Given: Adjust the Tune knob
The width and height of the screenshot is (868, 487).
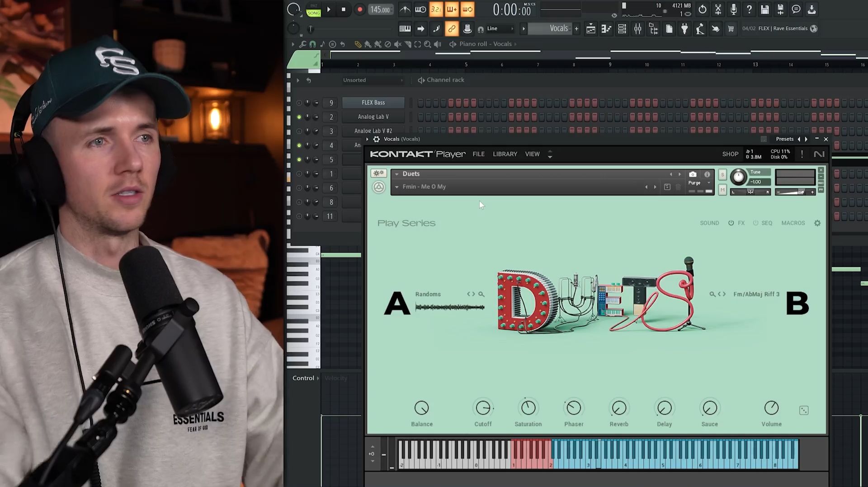Looking at the screenshot, I should pyautogui.click(x=738, y=177).
